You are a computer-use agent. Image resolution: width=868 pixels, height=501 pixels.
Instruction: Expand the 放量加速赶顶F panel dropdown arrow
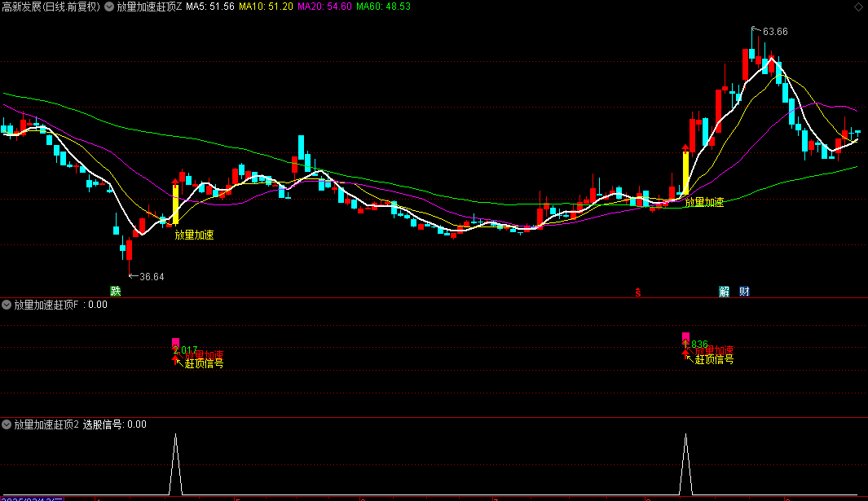point(7,305)
